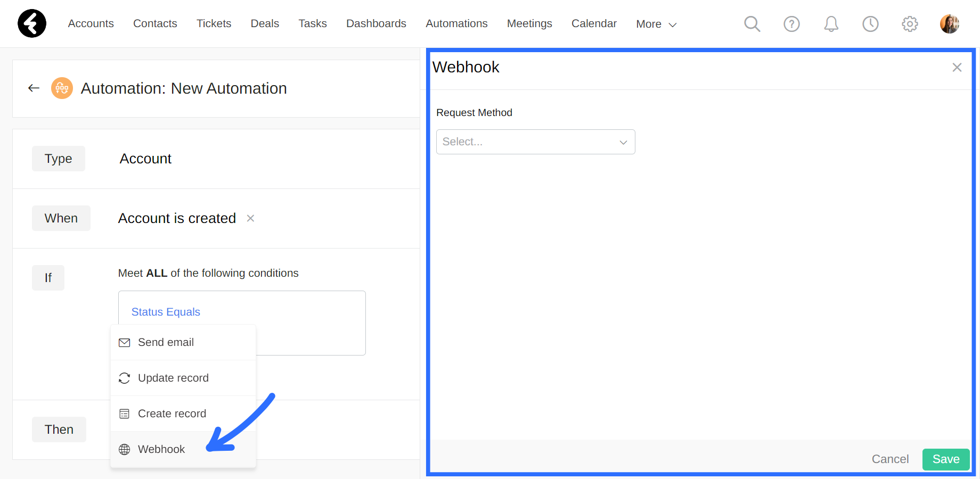This screenshot has width=980, height=479.
Task: Choose Send email action
Action: coord(183,343)
